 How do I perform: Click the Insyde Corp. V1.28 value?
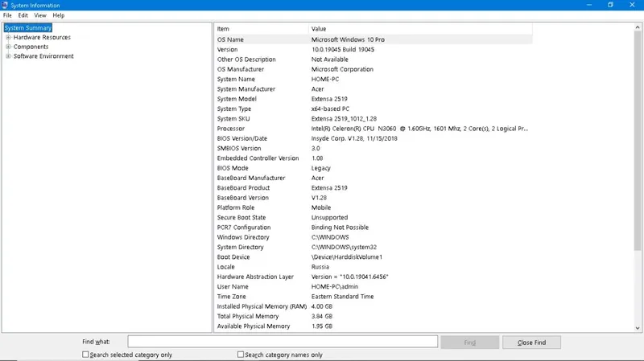click(x=354, y=138)
